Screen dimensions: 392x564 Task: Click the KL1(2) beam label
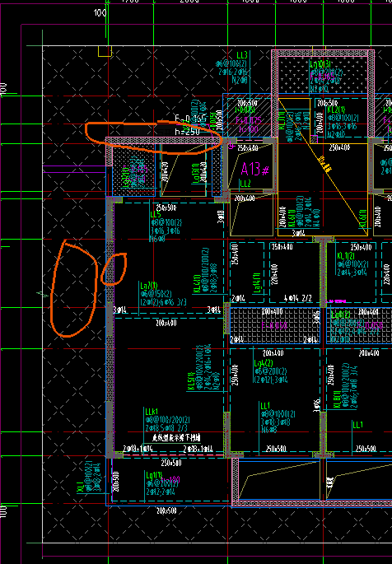point(346,256)
